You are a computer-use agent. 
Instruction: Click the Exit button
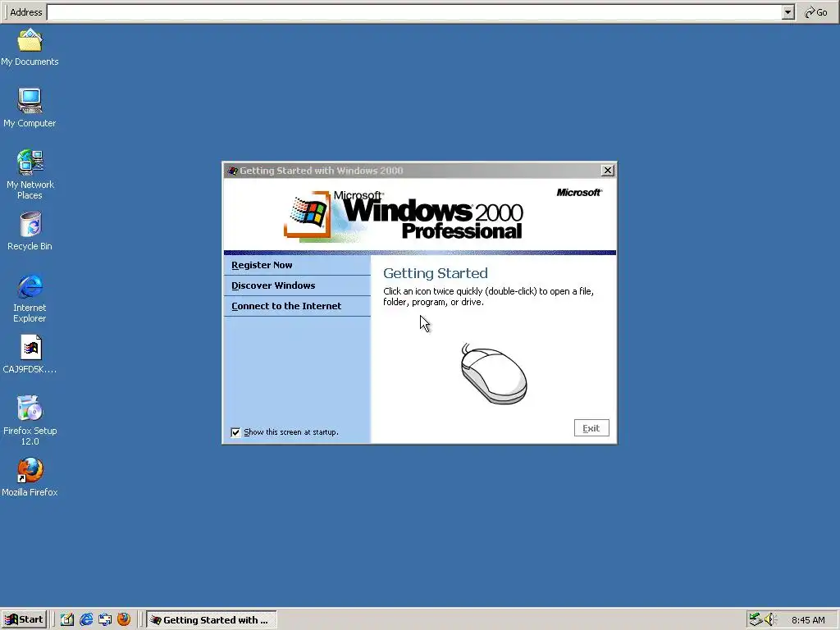click(591, 428)
